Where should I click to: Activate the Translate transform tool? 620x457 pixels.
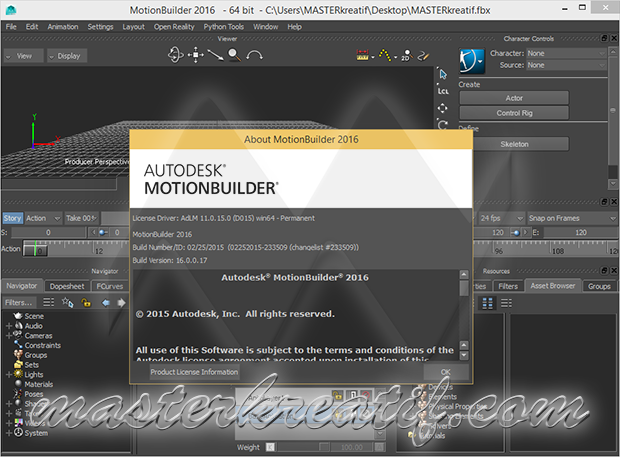coord(442,108)
